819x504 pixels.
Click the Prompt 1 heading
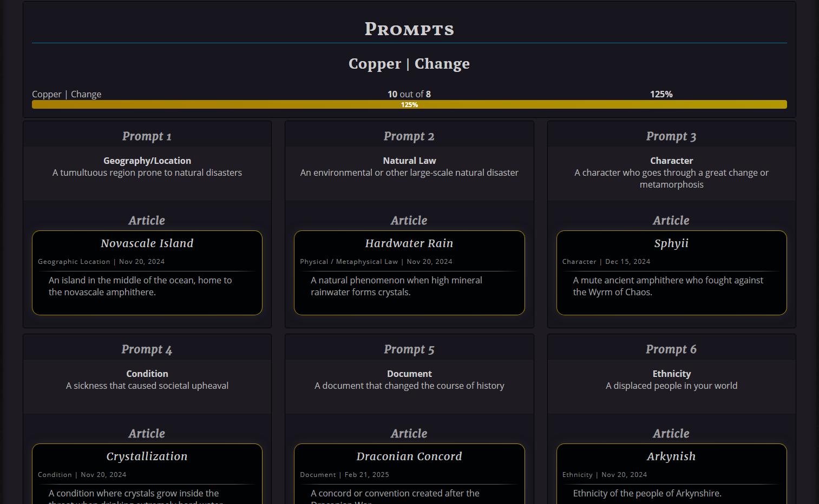pyautogui.click(x=147, y=136)
